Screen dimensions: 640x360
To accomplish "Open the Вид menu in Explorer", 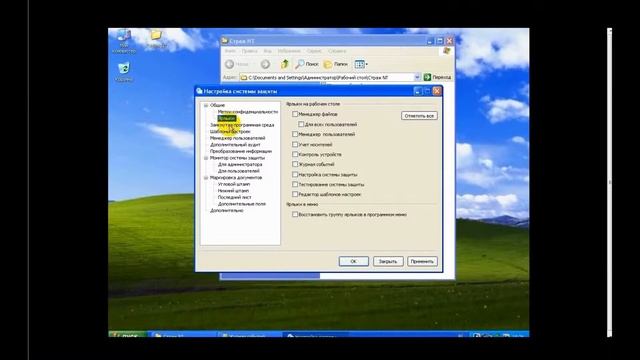I will pyautogui.click(x=267, y=51).
